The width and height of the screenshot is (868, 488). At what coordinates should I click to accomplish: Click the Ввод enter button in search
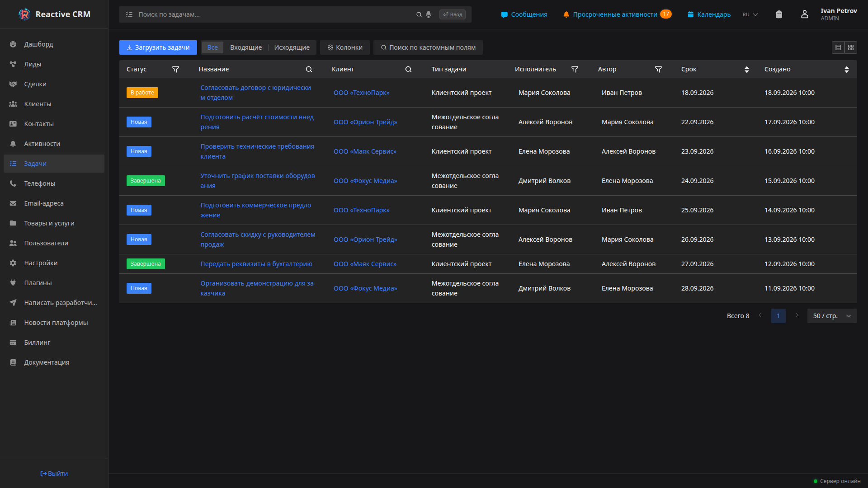point(453,14)
